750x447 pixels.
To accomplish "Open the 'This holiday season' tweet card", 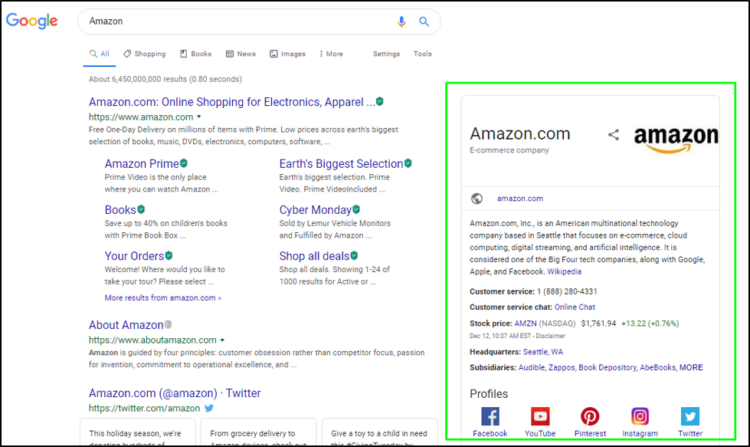I will (x=138, y=433).
